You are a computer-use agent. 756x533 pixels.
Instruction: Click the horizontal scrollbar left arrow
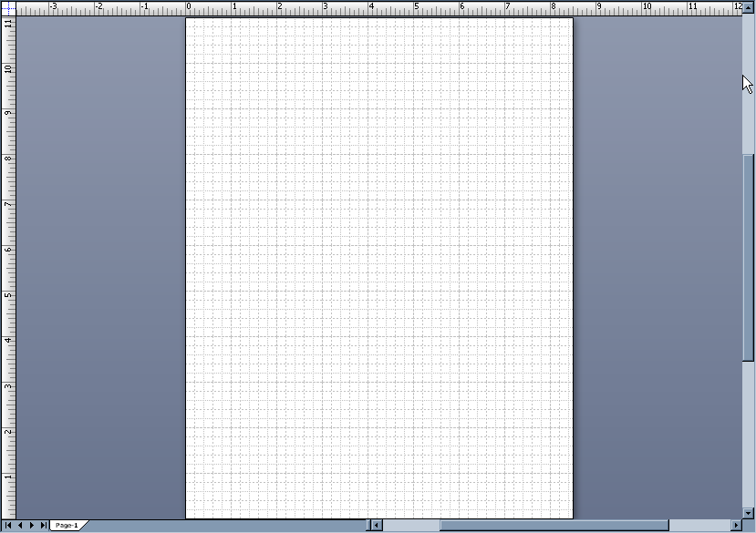tap(376, 526)
